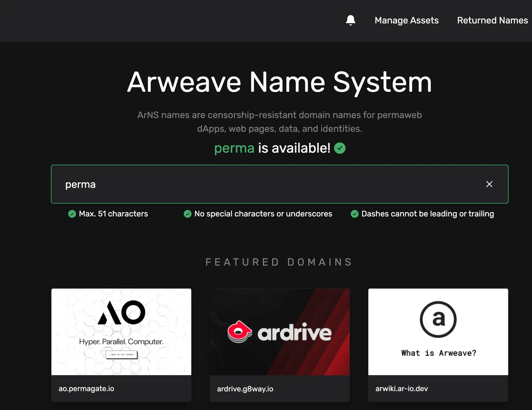
Task: Open Manage Assets in the top navigation
Action: 406,20
